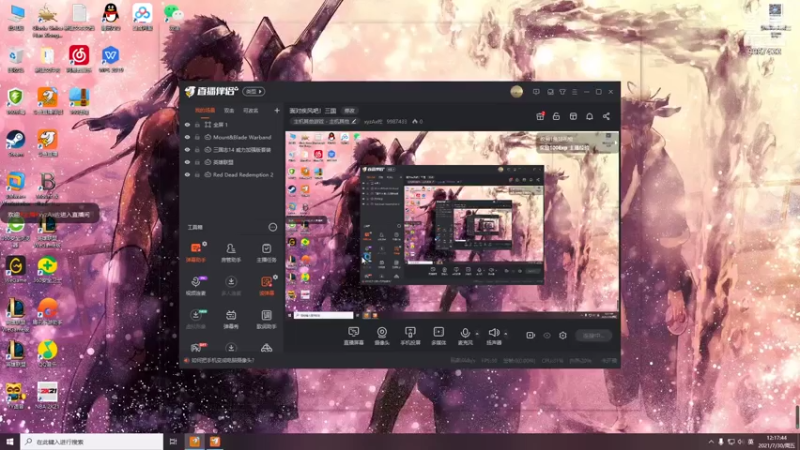Open the 歌词助手 lyrics assistant tool
Image resolution: width=800 pixels, height=450 pixels.
click(266, 319)
